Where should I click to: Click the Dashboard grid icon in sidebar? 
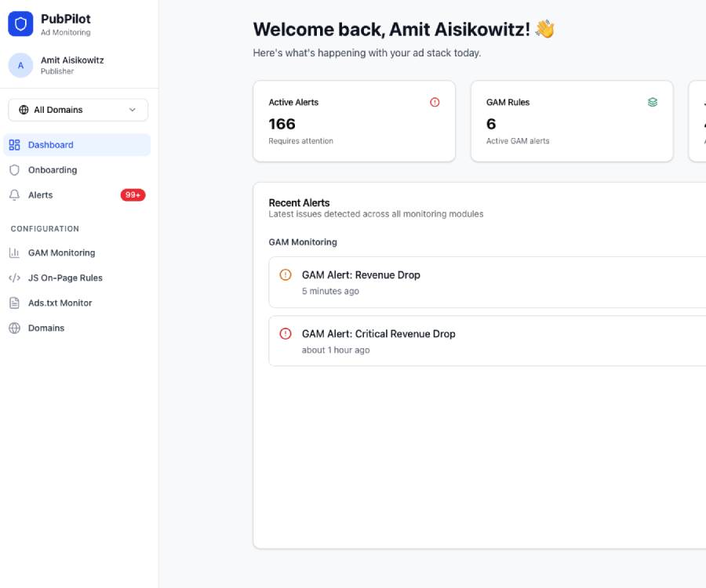[14, 145]
